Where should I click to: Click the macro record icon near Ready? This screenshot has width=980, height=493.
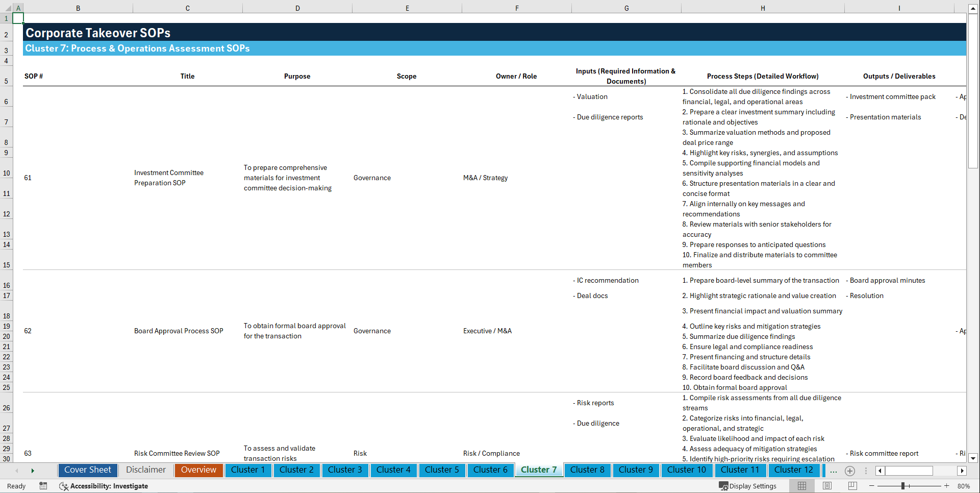tap(43, 486)
